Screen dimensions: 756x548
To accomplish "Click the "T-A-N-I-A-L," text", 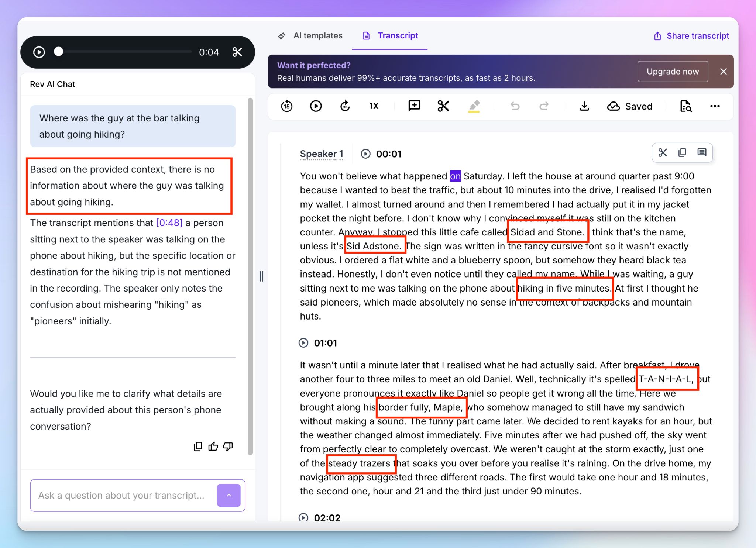I will click(x=666, y=379).
